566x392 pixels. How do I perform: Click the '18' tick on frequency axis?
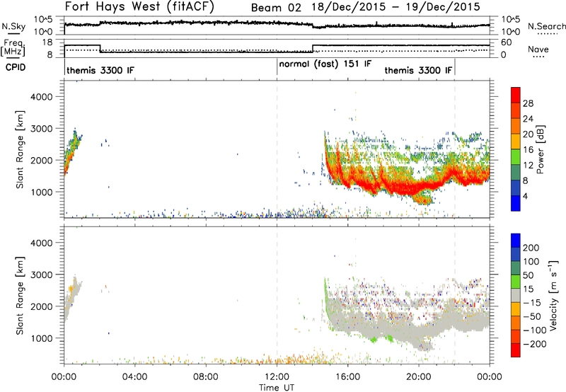point(47,42)
